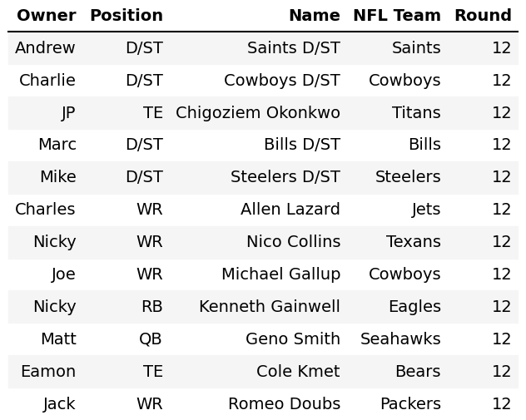Viewport: 526px width, 420px height.
Task: Click the Seahawks team cell
Action: tap(400, 339)
